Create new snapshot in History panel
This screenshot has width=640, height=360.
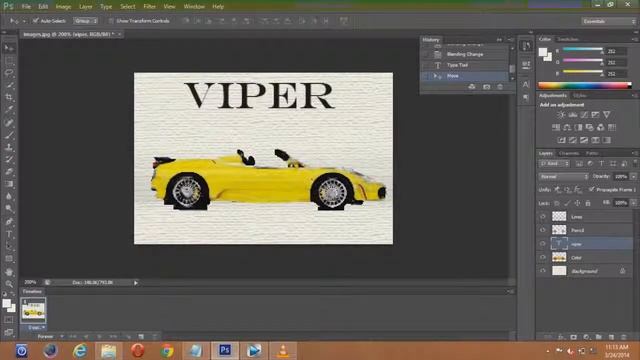tap(486, 87)
